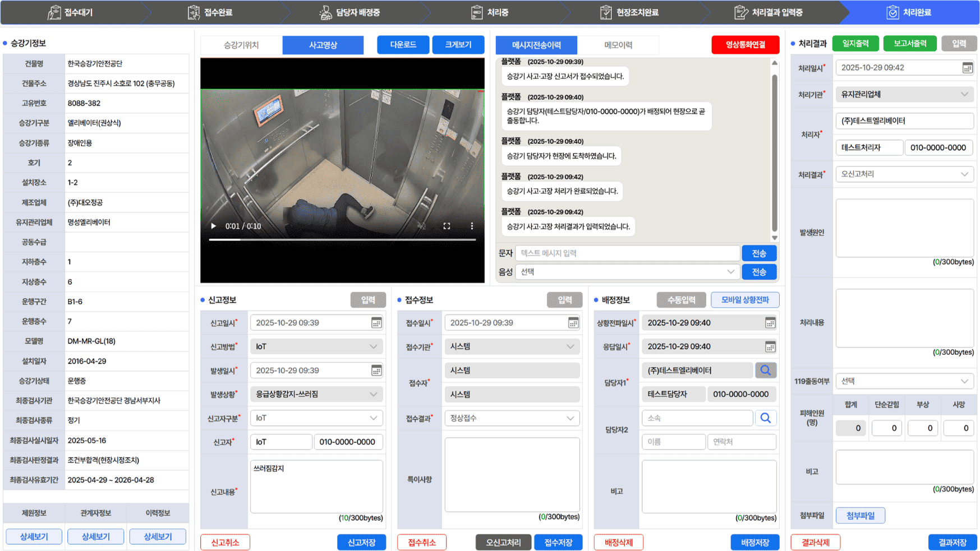The image size is (980, 551).
Task: Open calendar picker for 접수일시 field
Action: coord(573,323)
